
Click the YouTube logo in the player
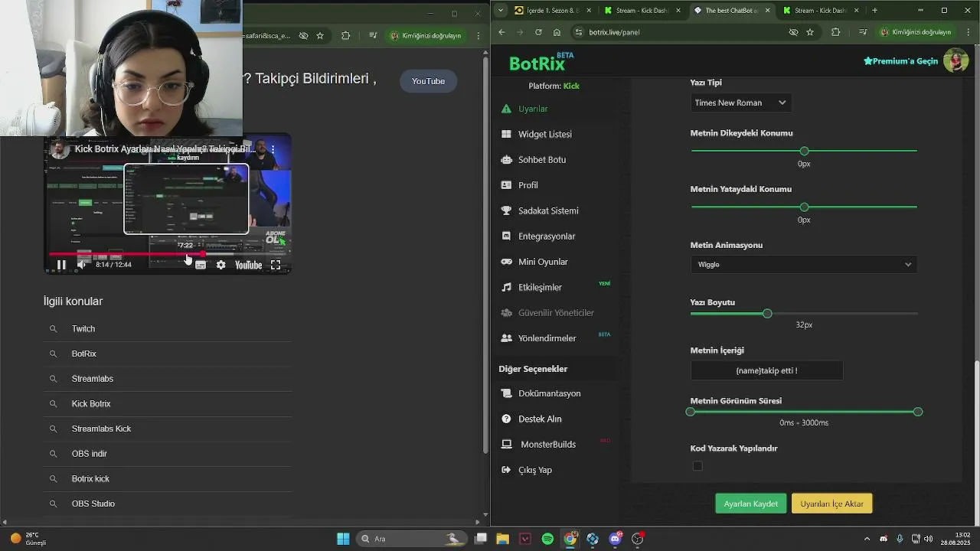click(248, 265)
